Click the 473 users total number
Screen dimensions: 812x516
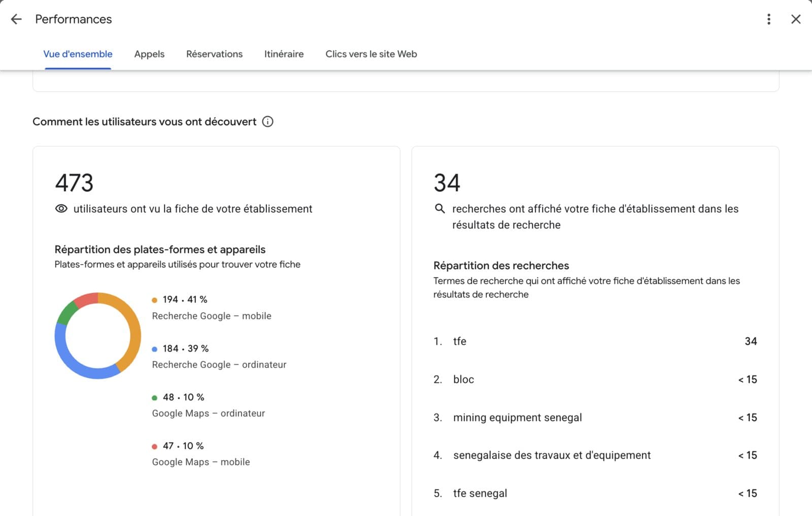[x=74, y=183]
